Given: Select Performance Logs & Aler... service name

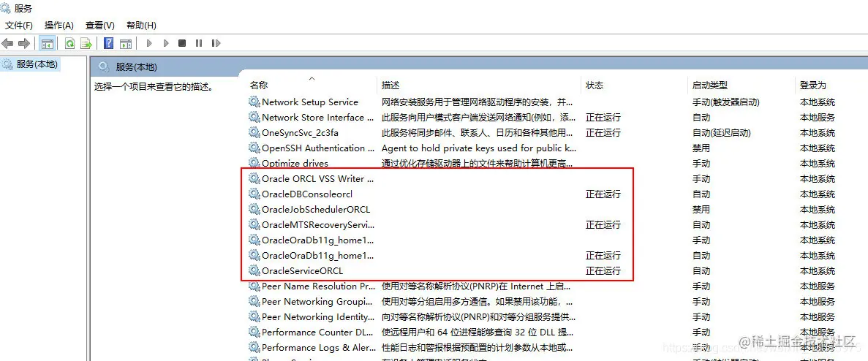Looking at the screenshot, I should [x=317, y=348].
